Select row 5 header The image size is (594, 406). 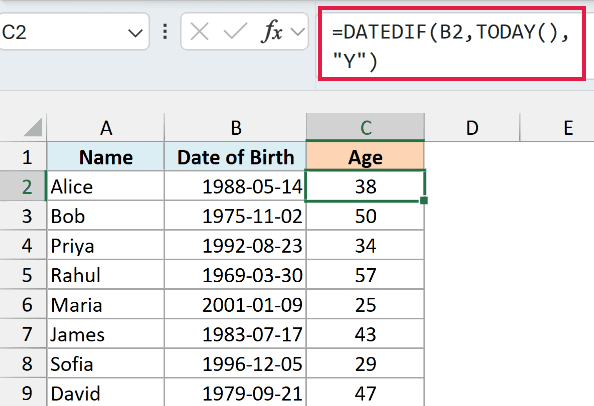coord(23,275)
